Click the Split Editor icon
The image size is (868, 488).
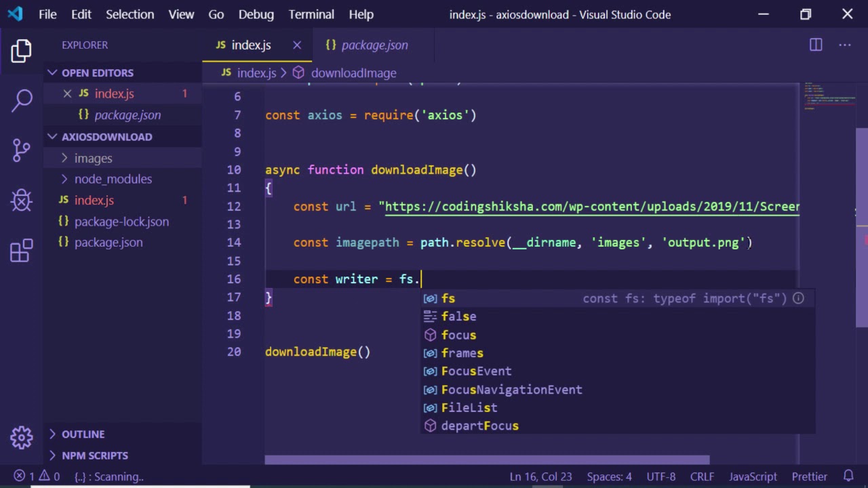(816, 45)
